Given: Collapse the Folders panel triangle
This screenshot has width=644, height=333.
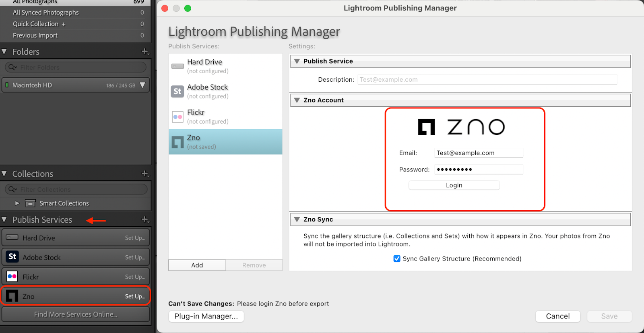Looking at the screenshot, I should pyautogui.click(x=4, y=52).
